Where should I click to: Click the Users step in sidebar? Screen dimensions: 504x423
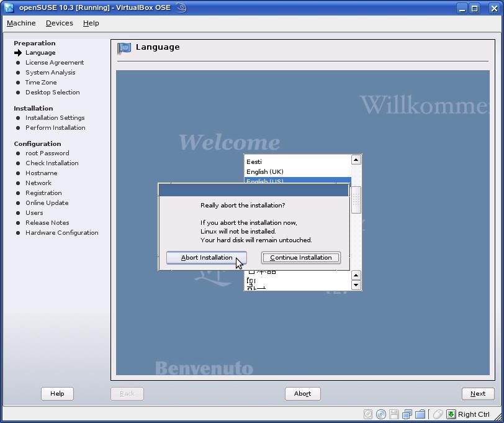click(x=34, y=213)
